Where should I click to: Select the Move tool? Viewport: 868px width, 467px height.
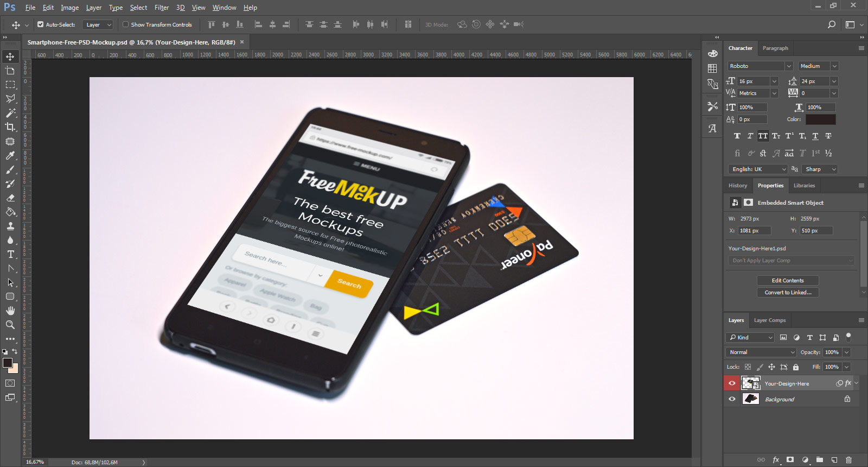click(10, 56)
